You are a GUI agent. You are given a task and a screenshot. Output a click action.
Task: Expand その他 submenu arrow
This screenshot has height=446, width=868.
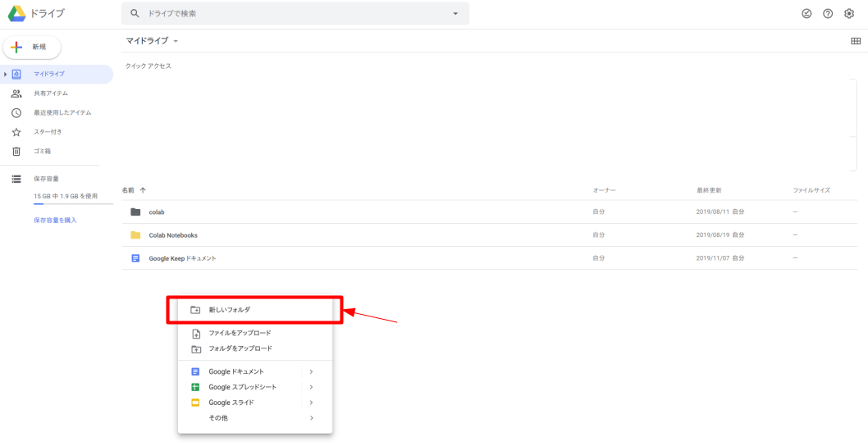312,418
